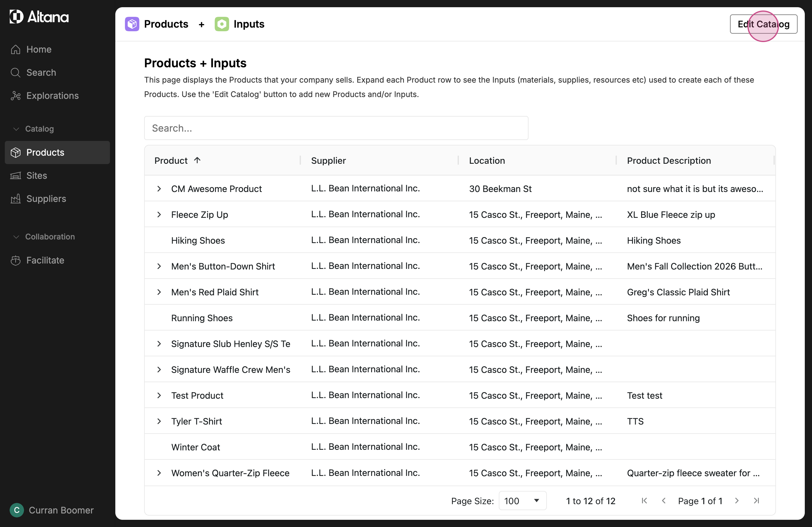Image resolution: width=812 pixels, height=527 pixels.
Task: Click the products Search input field
Action: [336, 128]
